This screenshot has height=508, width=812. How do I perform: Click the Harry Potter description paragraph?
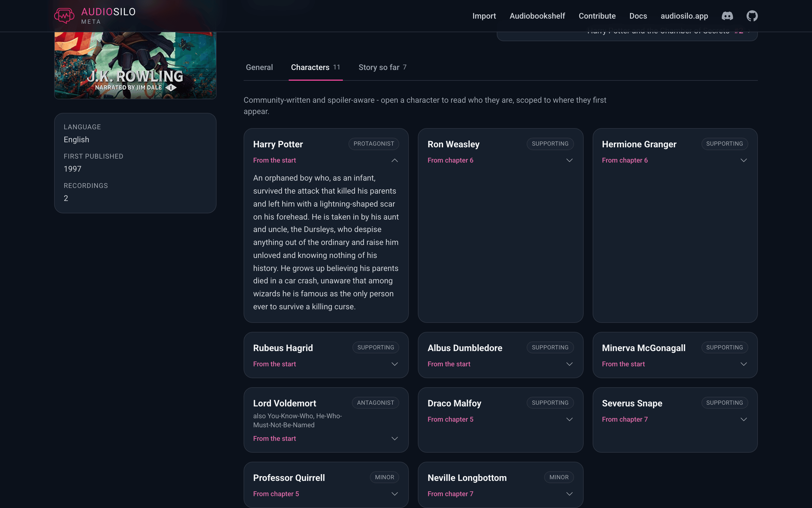(326, 242)
